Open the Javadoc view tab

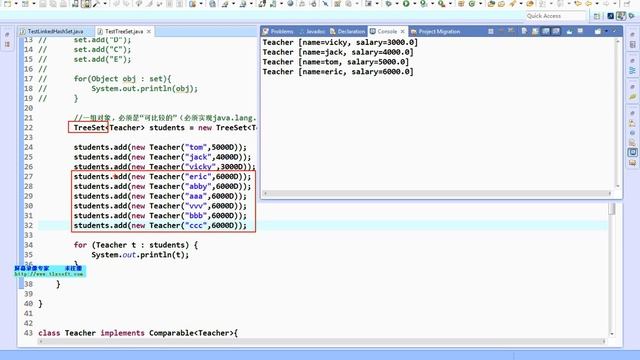click(x=312, y=31)
